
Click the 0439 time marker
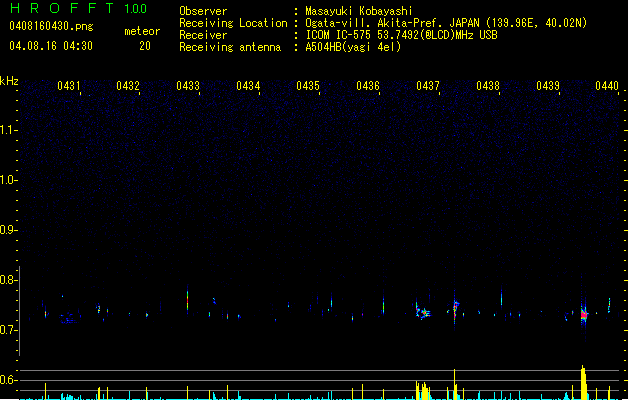pos(548,86)
